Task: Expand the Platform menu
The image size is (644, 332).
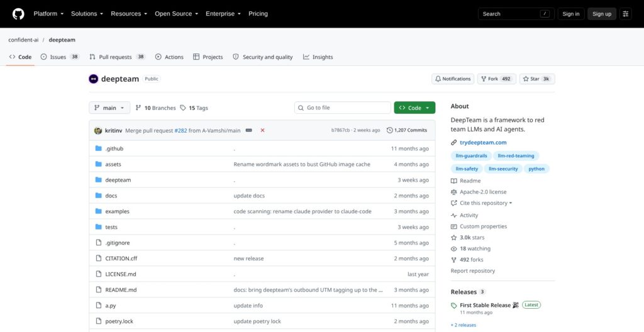Action: pyautogui.click(x=48, y=14)
